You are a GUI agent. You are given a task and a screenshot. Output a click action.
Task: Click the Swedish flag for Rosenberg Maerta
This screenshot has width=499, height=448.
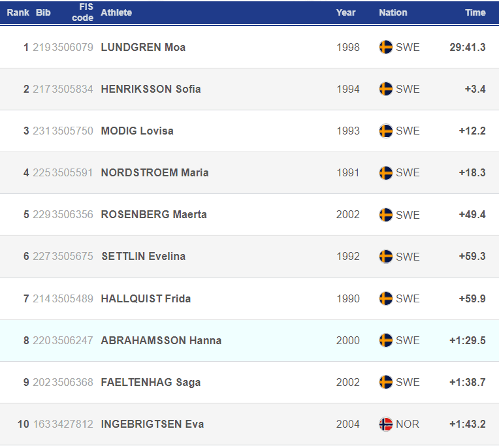386,215
